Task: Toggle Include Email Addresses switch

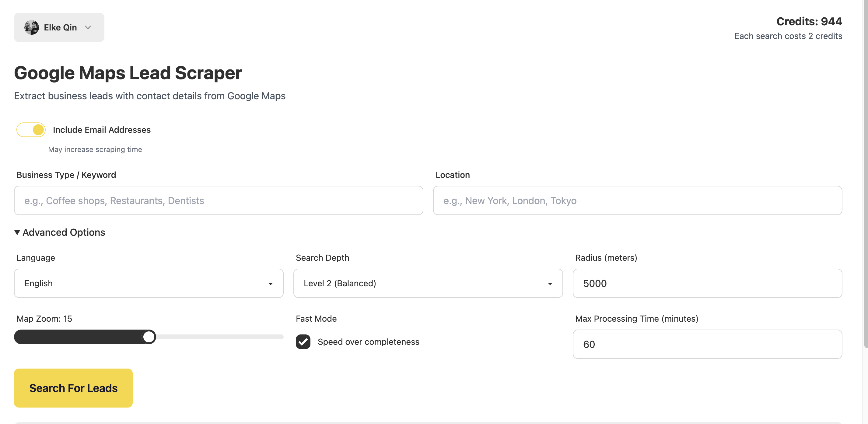Action: [x=31, y=130]
